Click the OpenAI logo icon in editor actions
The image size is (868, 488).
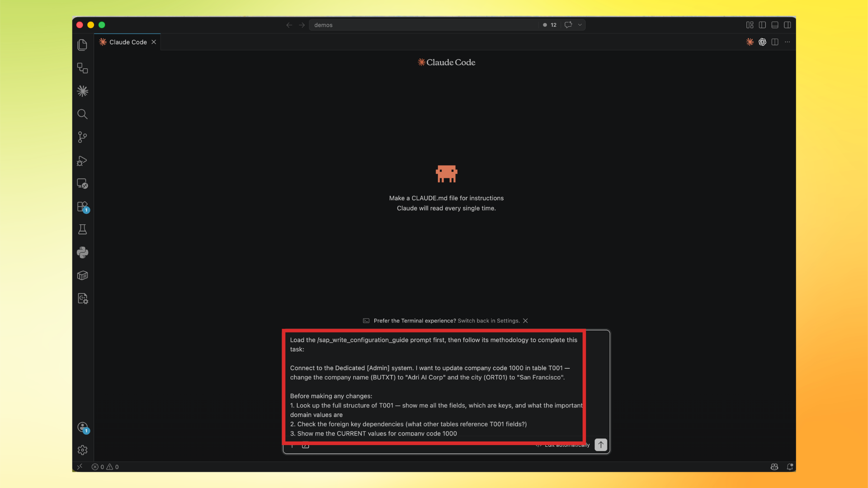763,42
